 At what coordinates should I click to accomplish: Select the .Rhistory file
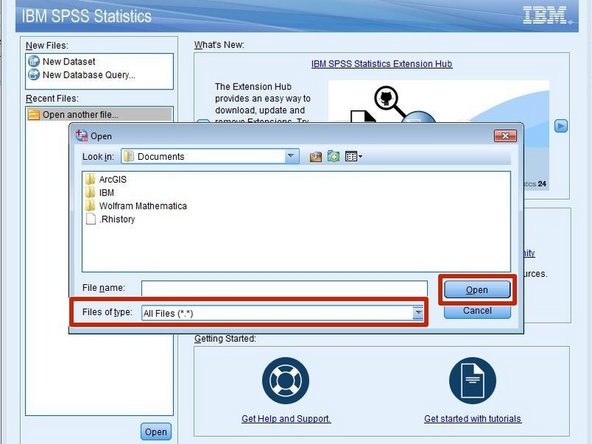click(117, 219)
